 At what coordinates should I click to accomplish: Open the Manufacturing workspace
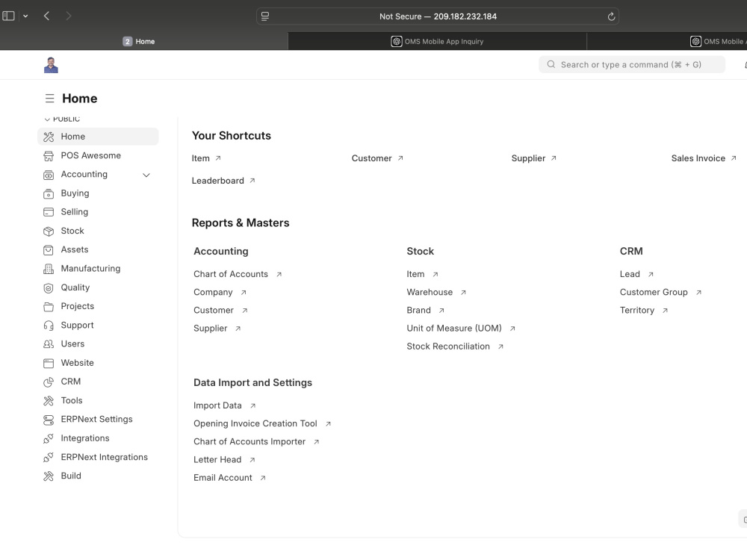point(98,269)
